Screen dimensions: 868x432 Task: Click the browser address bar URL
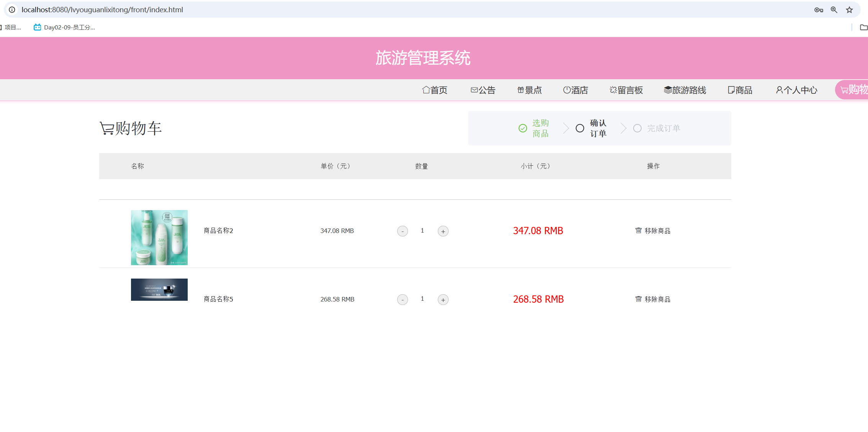(102, 10)
